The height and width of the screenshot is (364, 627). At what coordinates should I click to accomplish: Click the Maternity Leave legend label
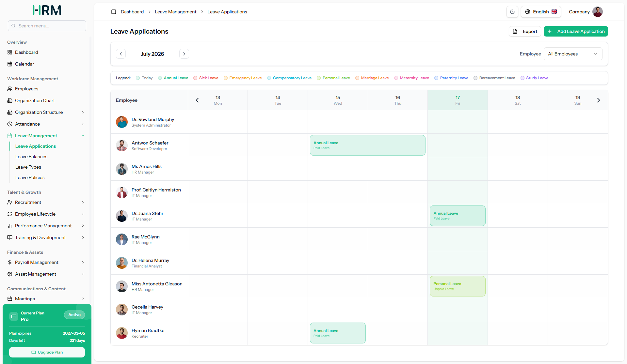tap(414, 78)
